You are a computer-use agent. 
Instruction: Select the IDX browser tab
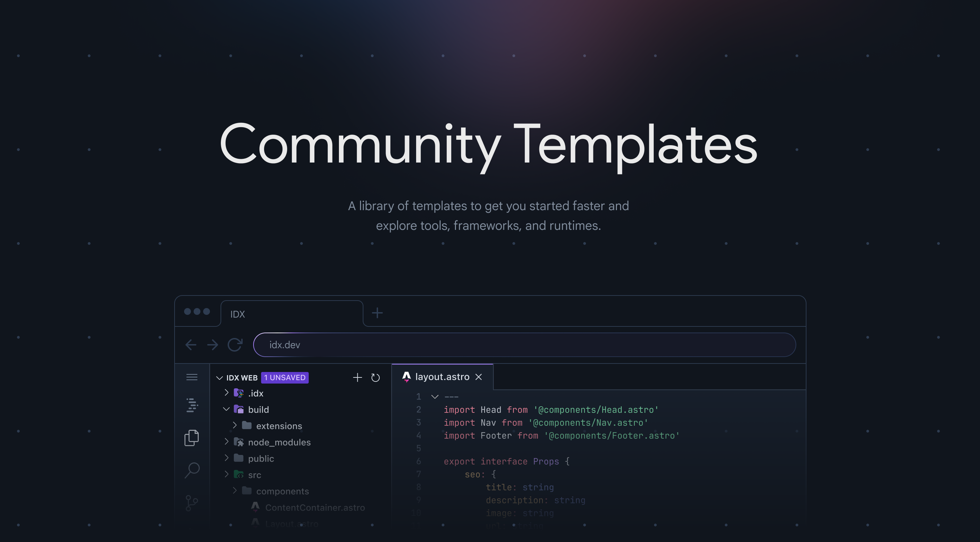pos(292,314)
